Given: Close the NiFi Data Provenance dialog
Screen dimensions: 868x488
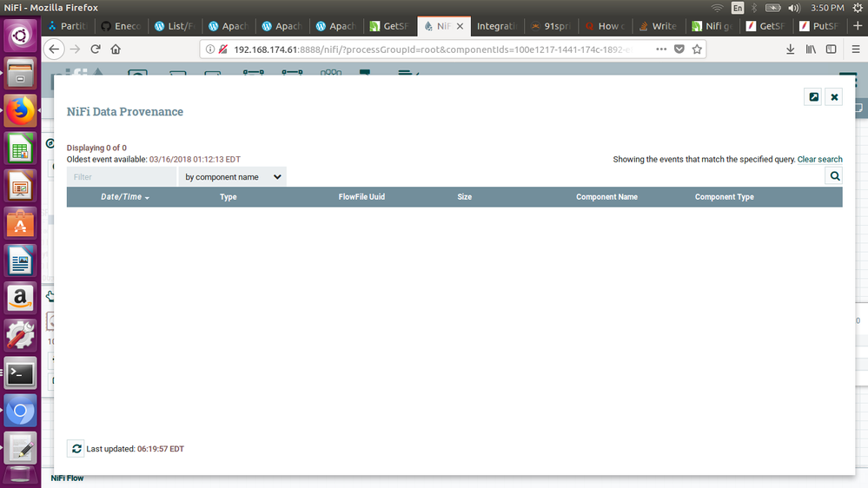Looking at the screenshot, I should click(834, 97).
